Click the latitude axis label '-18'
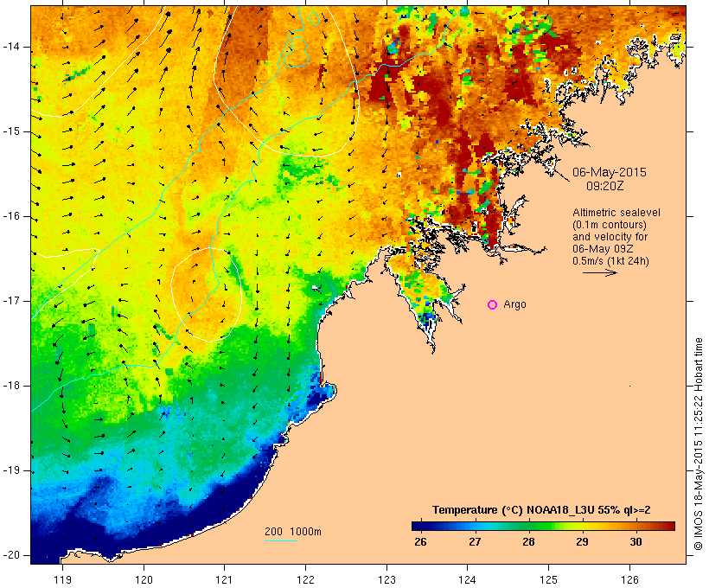The width and height of the screenshot is (709, 588). pyautogui.click(x=11, y=386)
